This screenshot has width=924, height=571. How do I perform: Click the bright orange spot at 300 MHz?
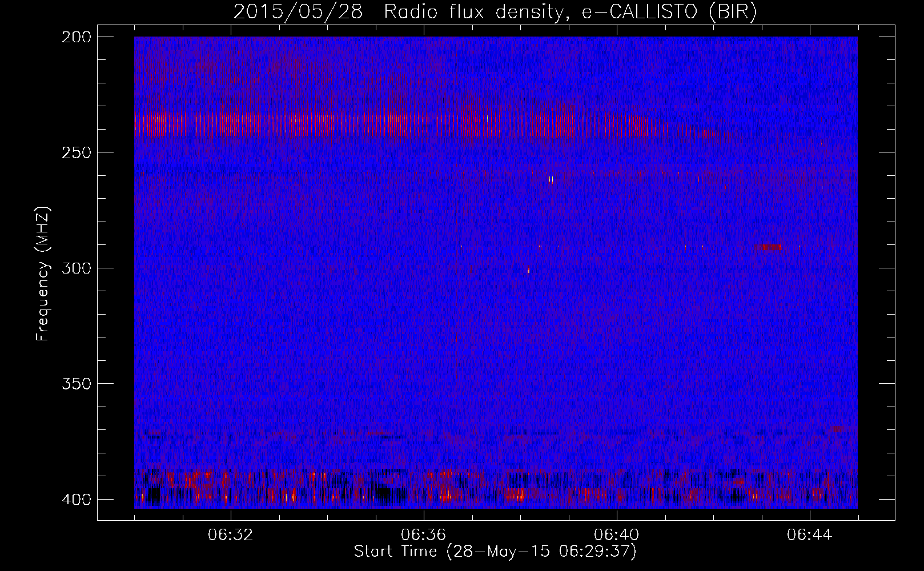(x=529, y=270)
